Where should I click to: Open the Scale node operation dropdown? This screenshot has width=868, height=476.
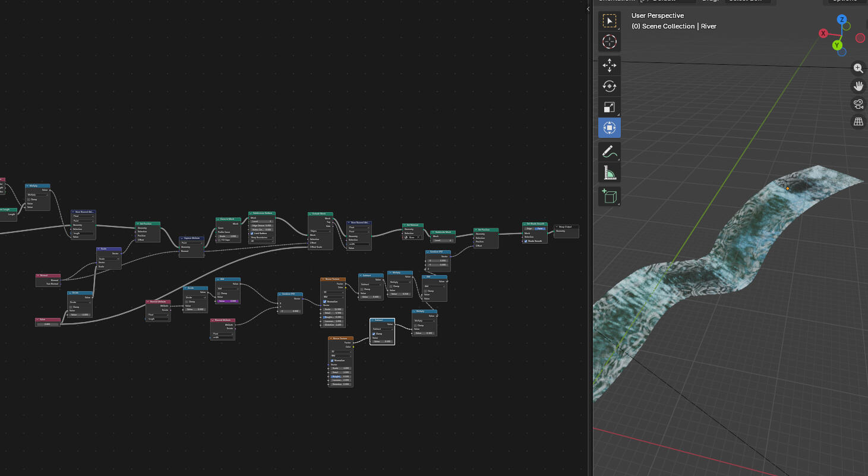coord(109,259)
